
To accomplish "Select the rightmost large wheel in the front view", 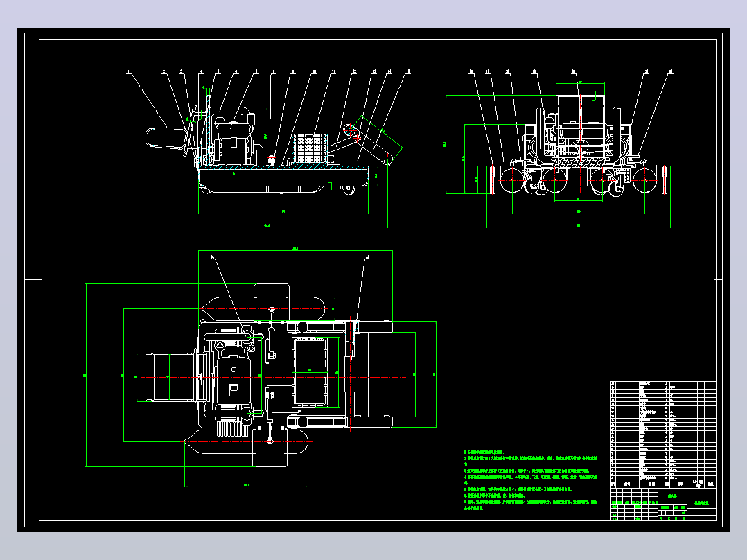I will click(x=644, y=180).
